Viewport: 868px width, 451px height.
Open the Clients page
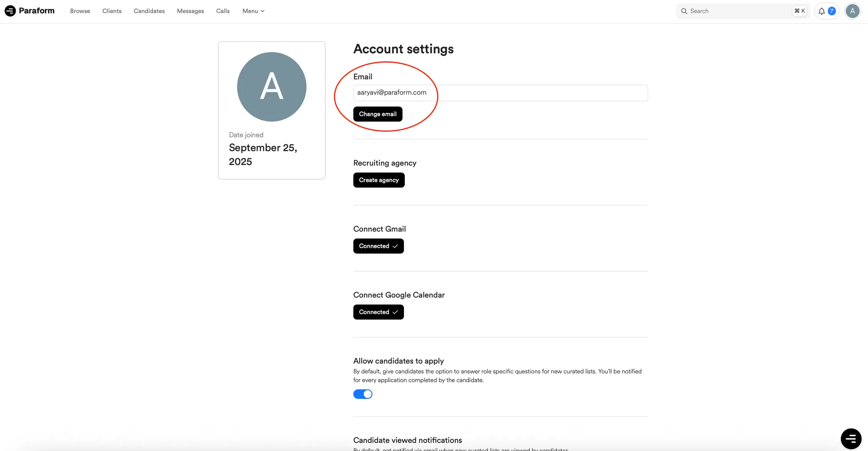112,11
